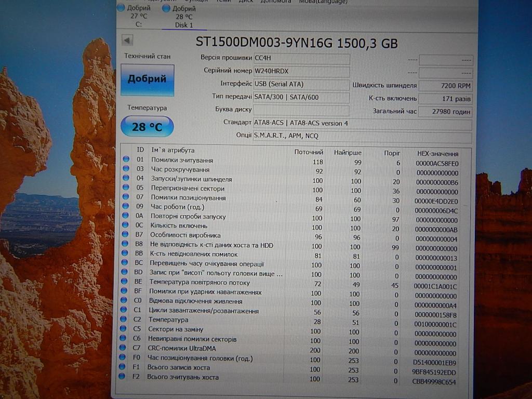Click the status dot for 0C Кількість включень
The image size is (532, 399).
click(125, 224)
